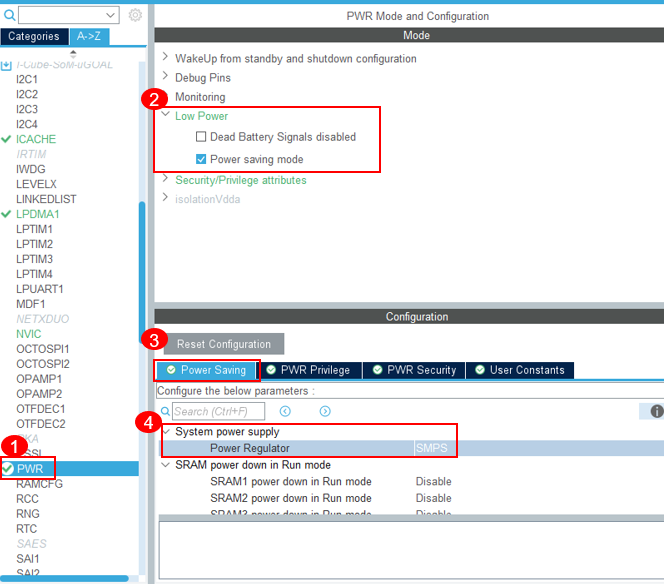
Task: Select OCTOSPI2 in the peripheral list
Action: point(42,364)
